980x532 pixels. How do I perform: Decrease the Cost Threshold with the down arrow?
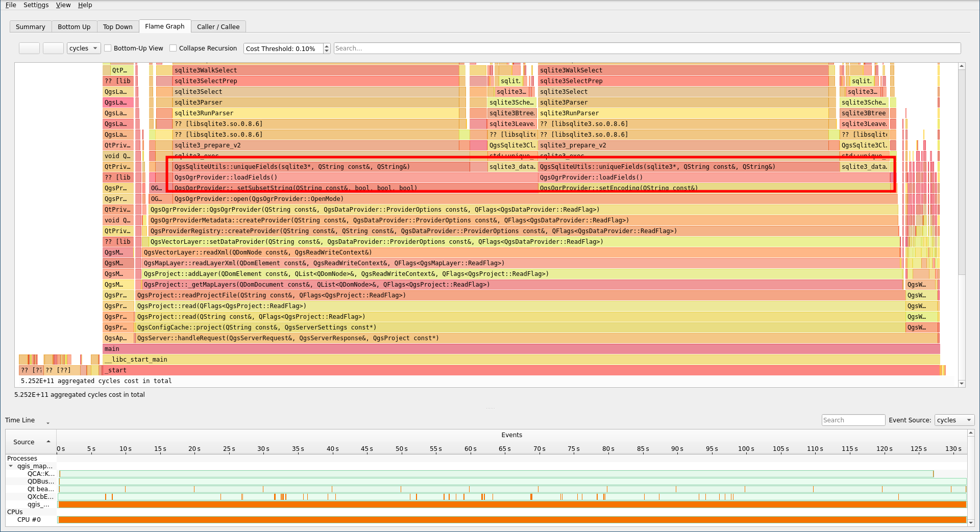(x=327, y=51)
